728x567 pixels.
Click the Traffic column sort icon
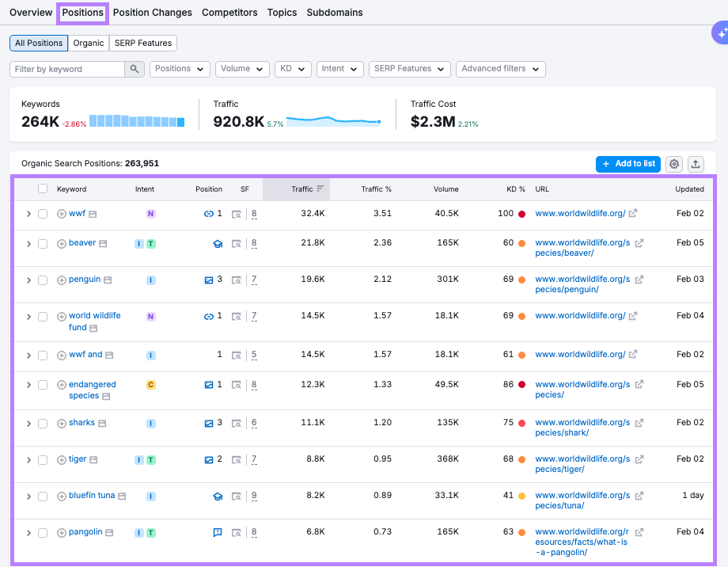click(x=320, y=189)
